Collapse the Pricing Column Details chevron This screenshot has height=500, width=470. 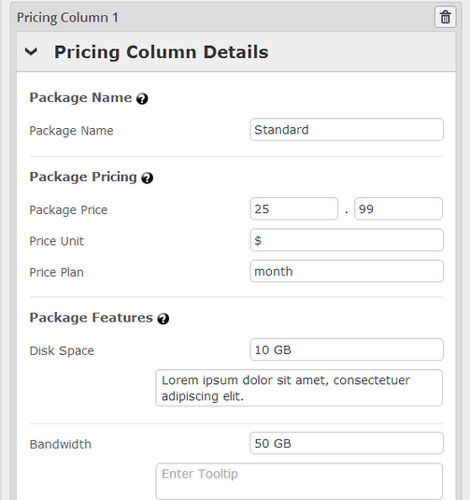pyautogui.click(x=31, y=52)
